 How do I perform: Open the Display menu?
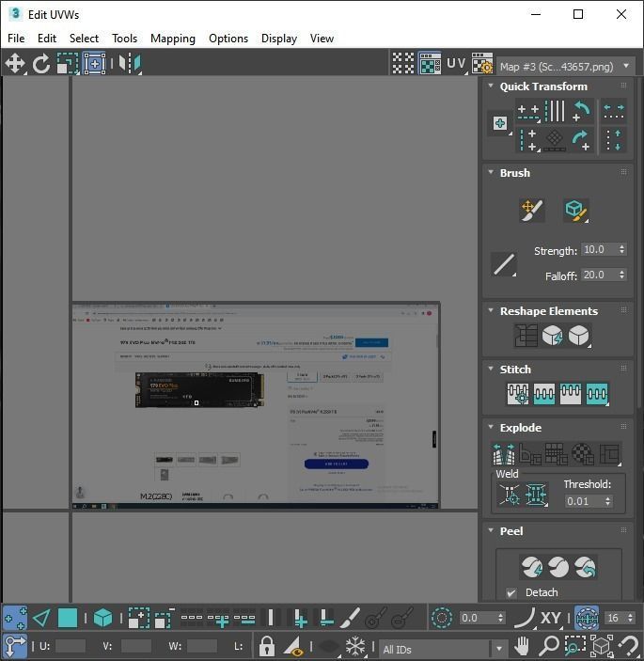click(279, 39)
